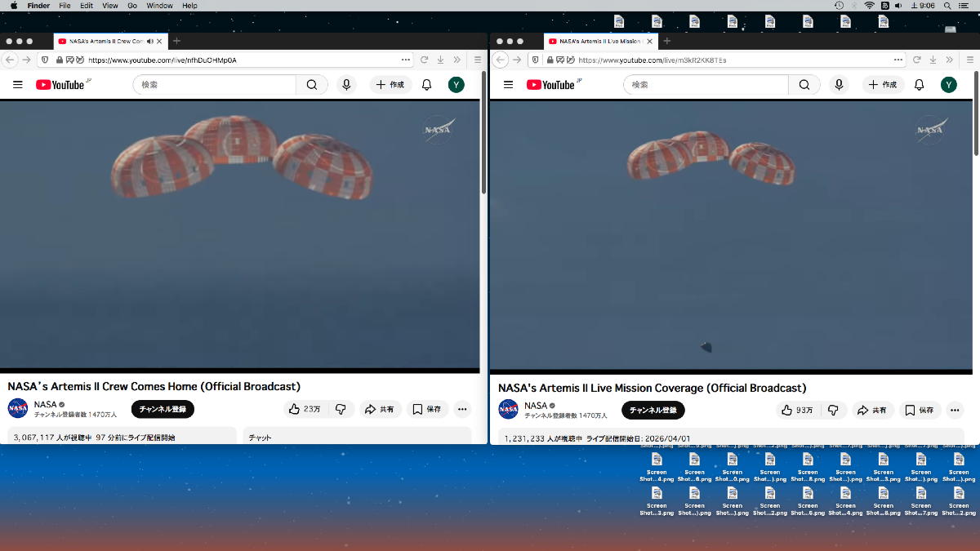Click 保存 save button under right video
The height and width of the screenshot is (551, 980).
[x=920, y=410]
